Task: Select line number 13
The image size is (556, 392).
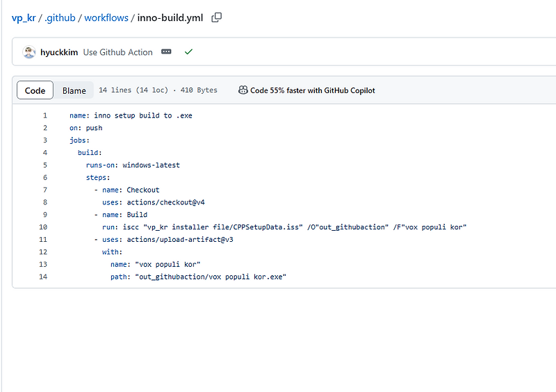Action: tap(43, 265)
